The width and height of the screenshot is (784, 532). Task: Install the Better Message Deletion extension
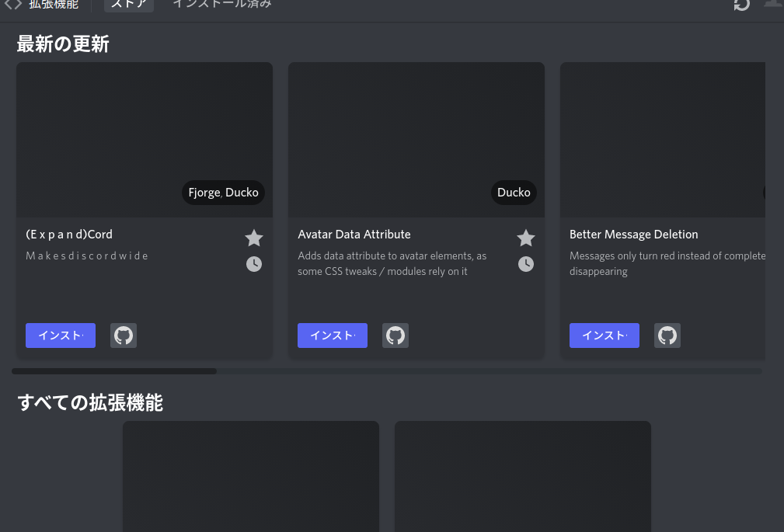605,336
